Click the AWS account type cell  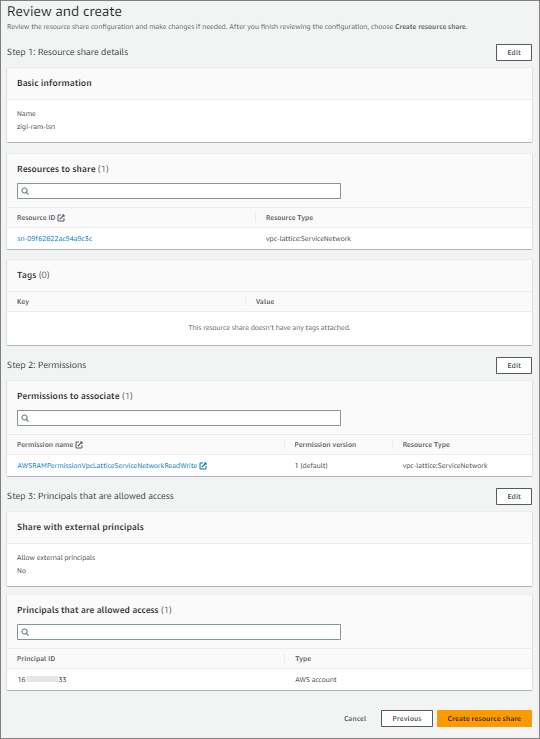[316, 680]
